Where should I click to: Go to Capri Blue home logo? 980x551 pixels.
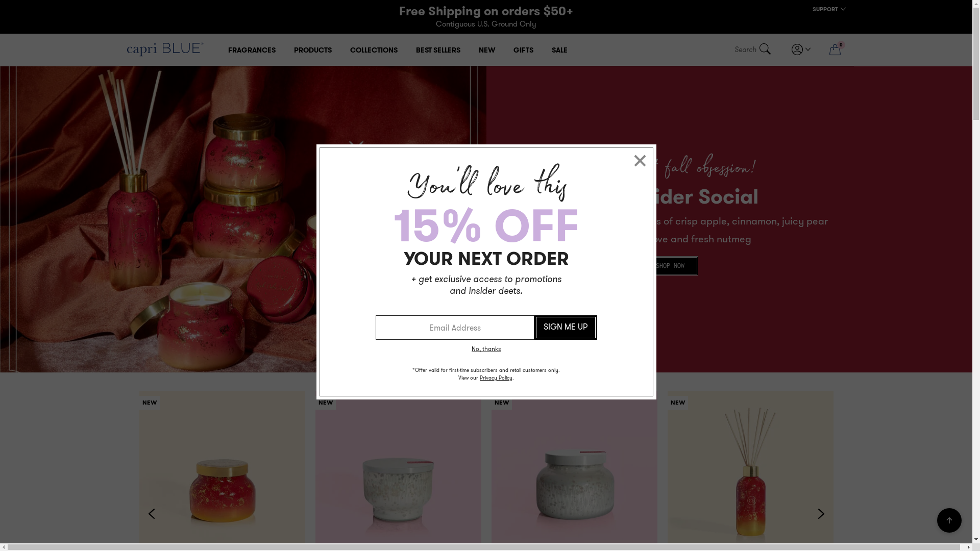pos(165,49)
